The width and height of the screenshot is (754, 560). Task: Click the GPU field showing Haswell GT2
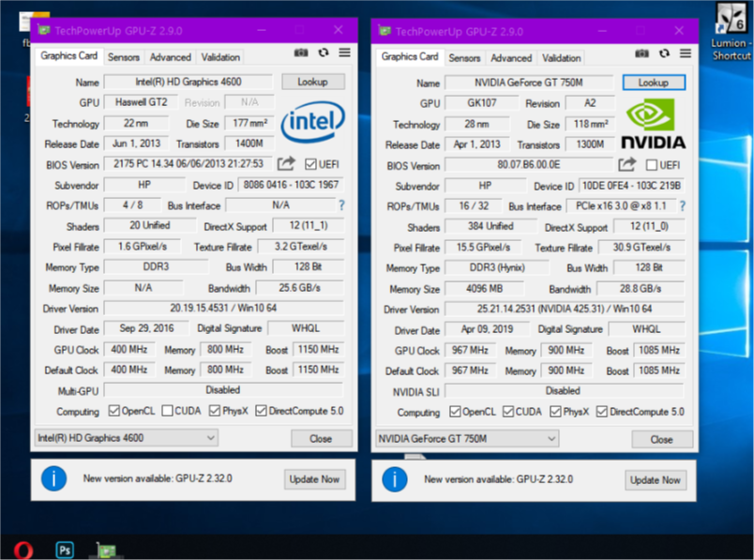tap(141, 102)
